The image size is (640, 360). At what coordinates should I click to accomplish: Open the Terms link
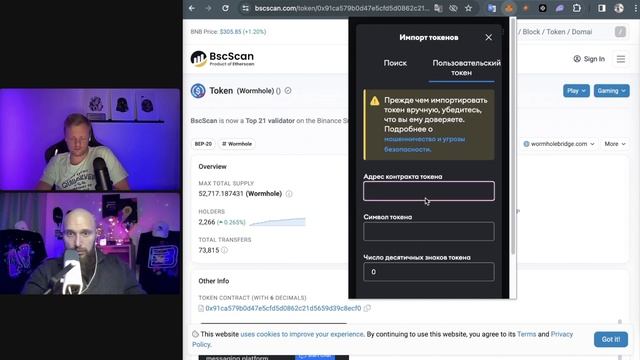(x=527, y=334)
